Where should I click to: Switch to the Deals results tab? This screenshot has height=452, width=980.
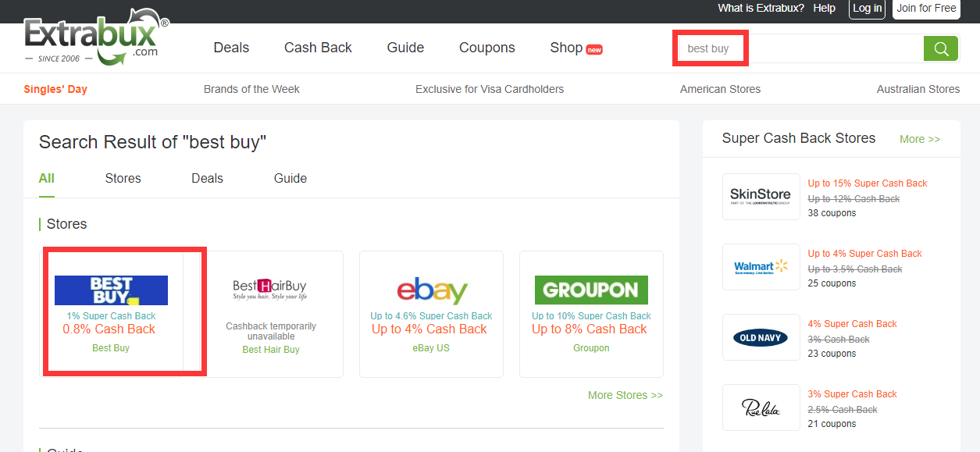tap(207, 178)
